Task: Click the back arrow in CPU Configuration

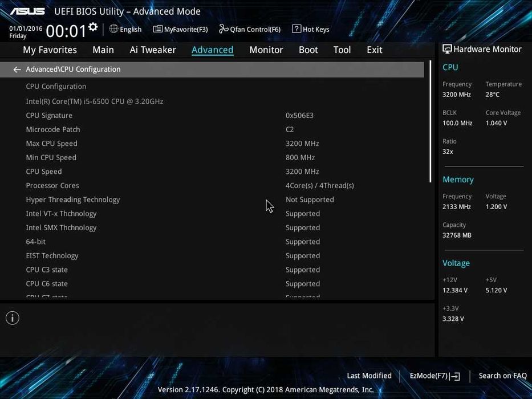Action: [17, 70]
